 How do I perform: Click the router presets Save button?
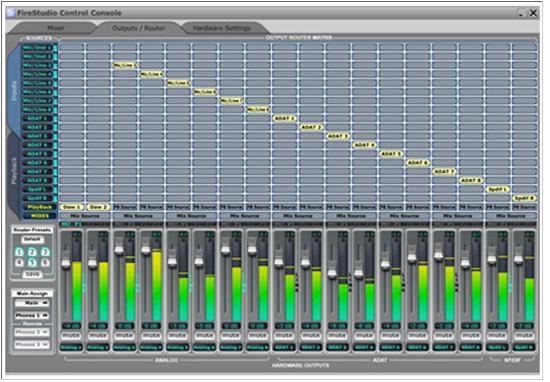tap(32, 274)
